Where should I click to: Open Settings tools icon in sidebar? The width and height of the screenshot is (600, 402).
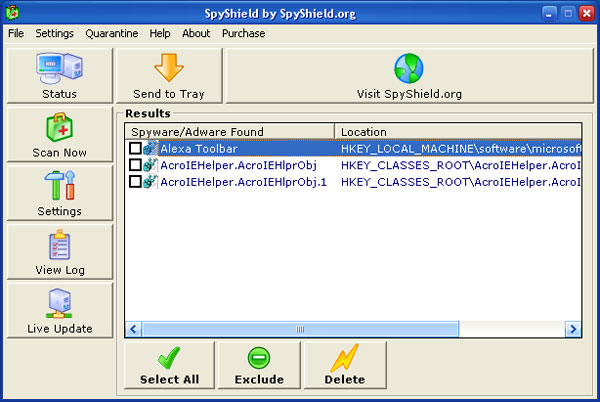[60, 186]
